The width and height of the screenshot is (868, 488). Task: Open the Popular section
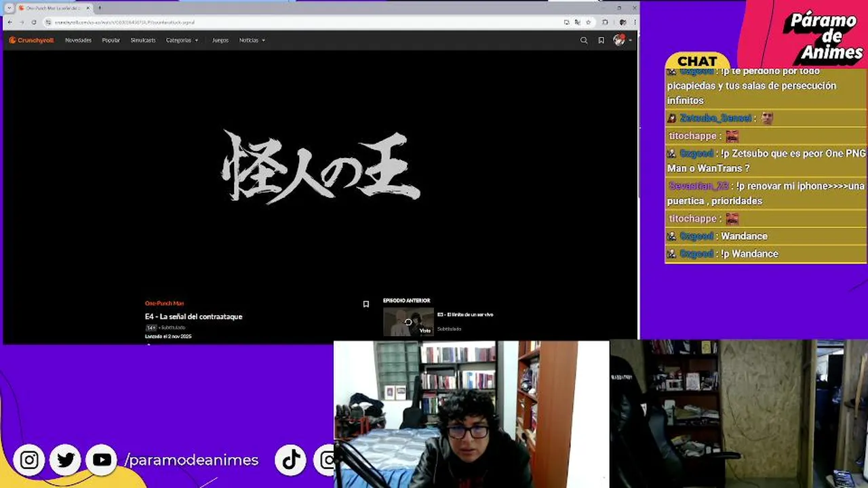111,40
